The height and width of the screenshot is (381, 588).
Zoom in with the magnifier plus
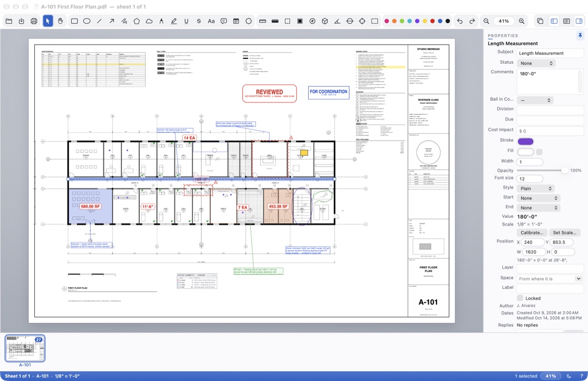(521, 21)
